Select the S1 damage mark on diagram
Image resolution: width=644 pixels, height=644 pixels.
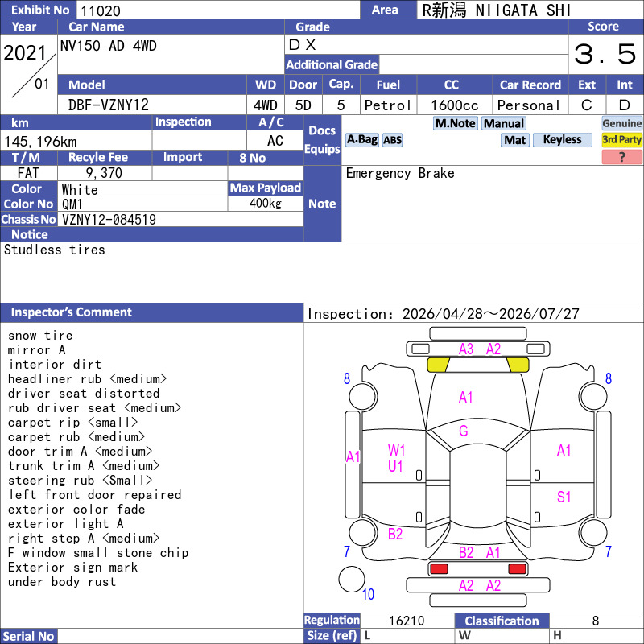coord(564,497)
